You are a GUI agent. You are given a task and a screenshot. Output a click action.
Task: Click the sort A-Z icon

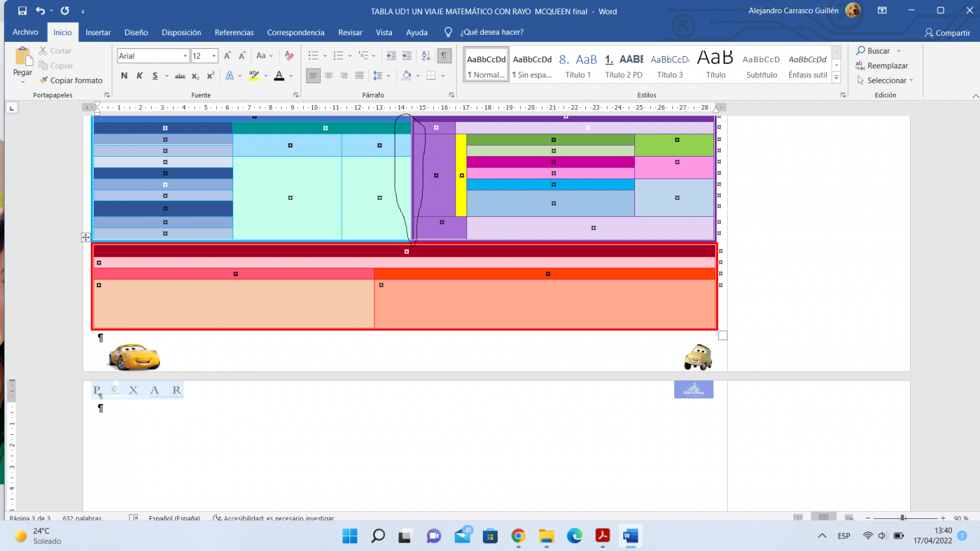click(426, 56)
